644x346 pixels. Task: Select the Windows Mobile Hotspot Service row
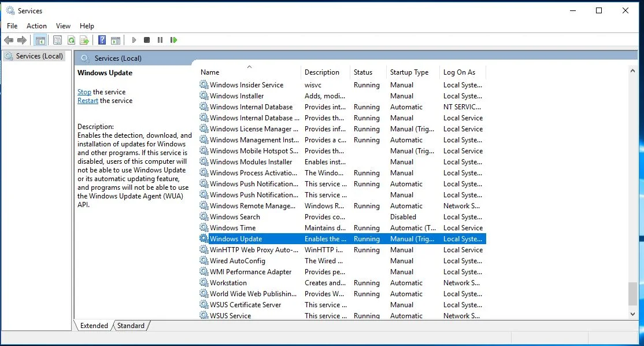(x=342, y=151)
